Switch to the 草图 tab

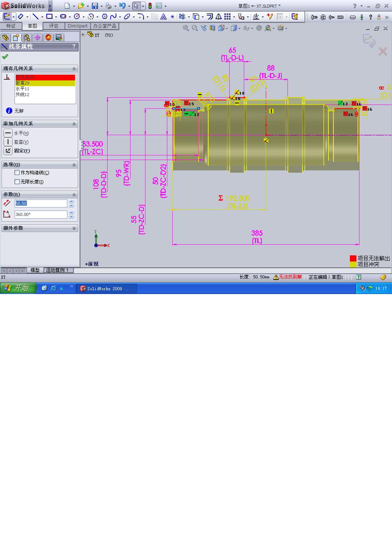pyautogui.click(x=32, y=26)
